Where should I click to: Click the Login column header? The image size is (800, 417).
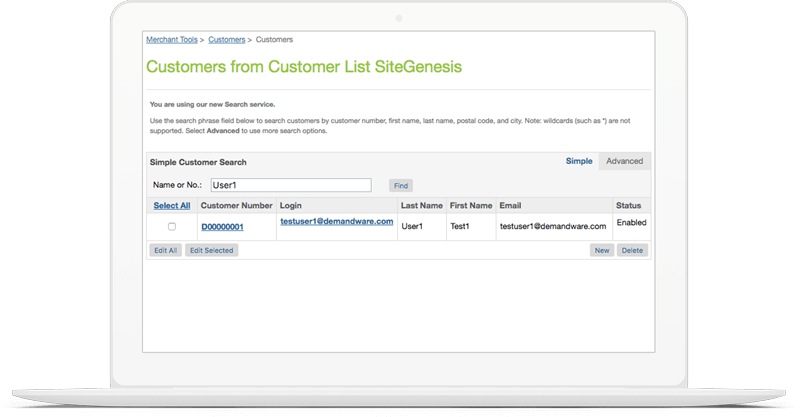(x=291, y=205)
